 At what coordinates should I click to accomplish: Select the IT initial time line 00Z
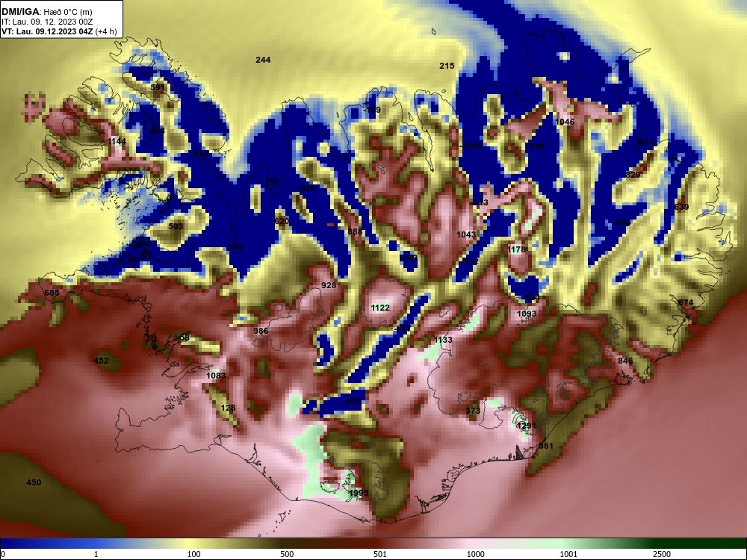tap(47, 22)
